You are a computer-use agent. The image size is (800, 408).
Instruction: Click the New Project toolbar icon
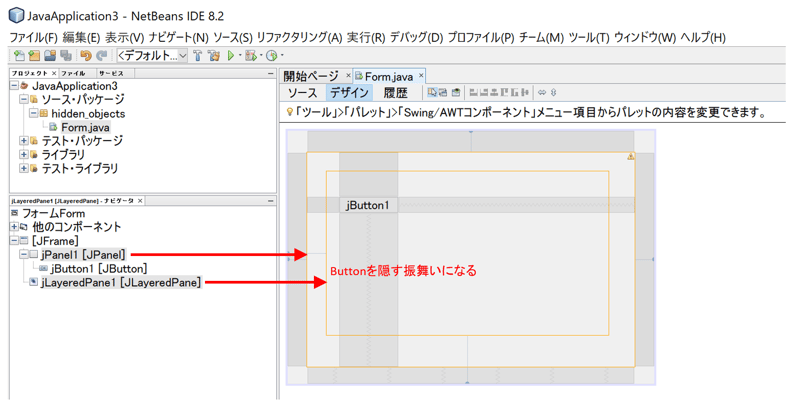click(34, 55)
